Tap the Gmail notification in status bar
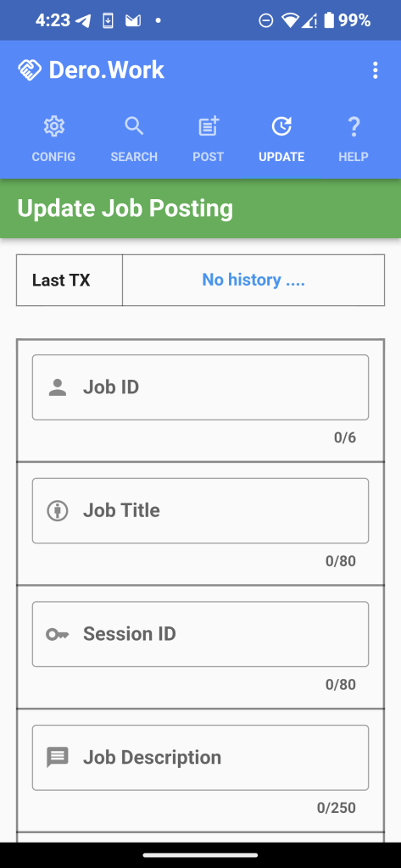Screen dimensions: 401x868 [132, 21]
